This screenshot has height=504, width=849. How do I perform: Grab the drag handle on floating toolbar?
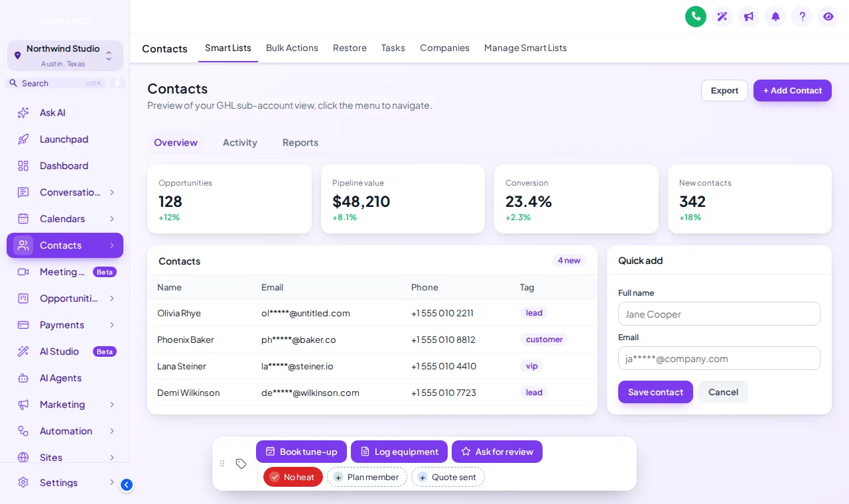point(222,464)
